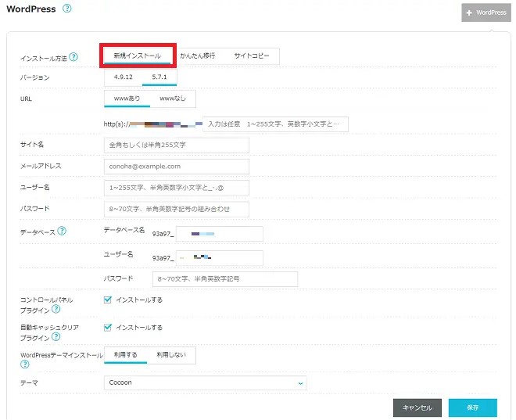Click the database ユーザー名 input field
Viewport: 516px width, 420px height.
[220, 258]
